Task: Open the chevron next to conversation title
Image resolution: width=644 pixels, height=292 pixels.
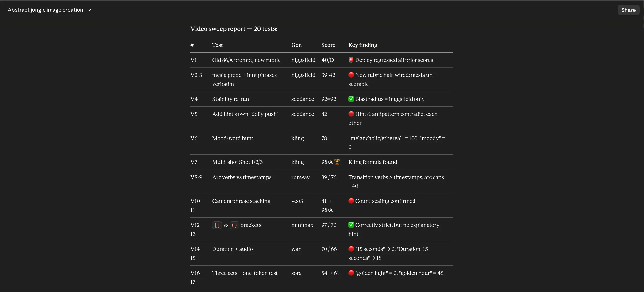Action: [89, 10]
